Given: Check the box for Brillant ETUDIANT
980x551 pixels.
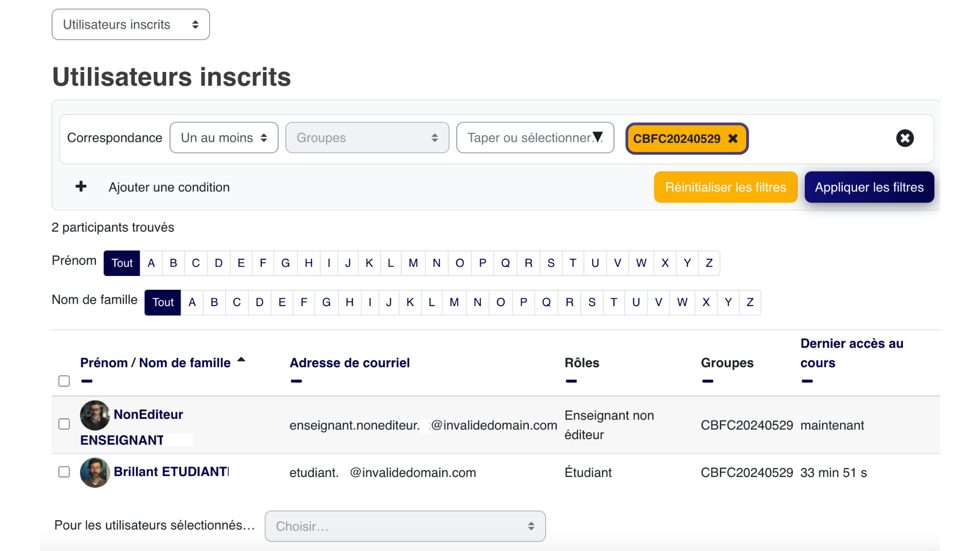Looking at the screenshot, I should tap(64, 472).
